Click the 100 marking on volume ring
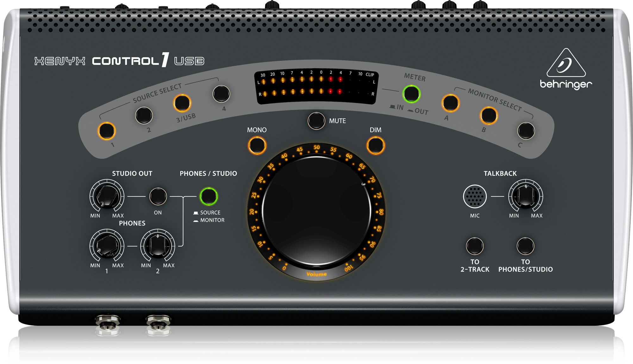The height and width of the screenshot is (364, 633). [x=348, y=268]
